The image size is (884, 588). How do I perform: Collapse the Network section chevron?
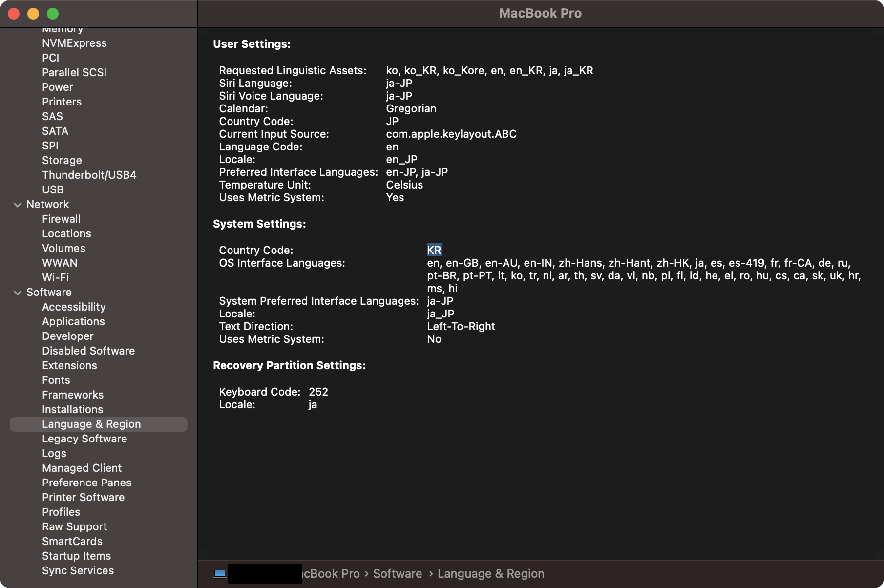tap(18, 205)
